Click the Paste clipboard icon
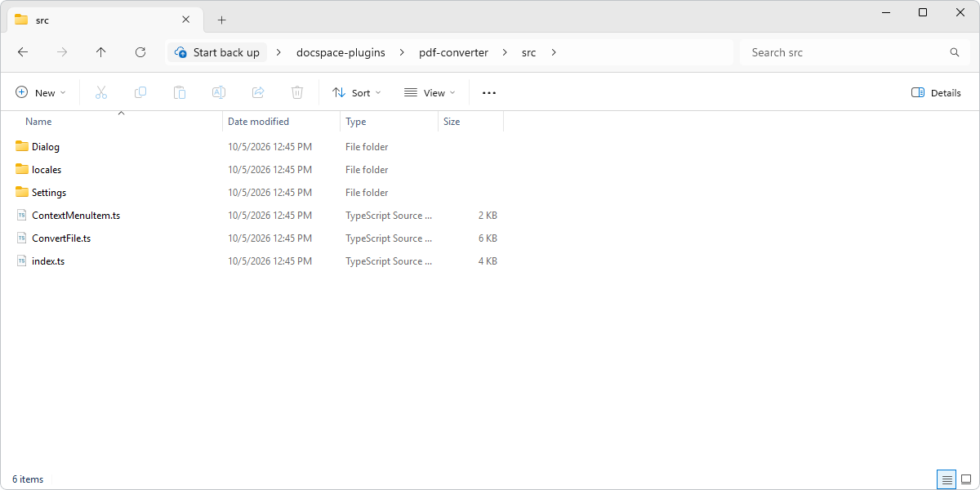 click(180, 93)
